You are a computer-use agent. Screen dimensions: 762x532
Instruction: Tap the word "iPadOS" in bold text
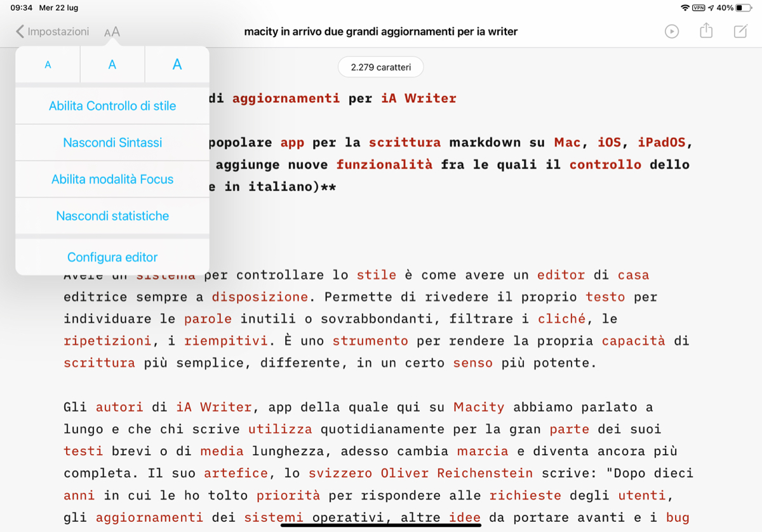660,143
